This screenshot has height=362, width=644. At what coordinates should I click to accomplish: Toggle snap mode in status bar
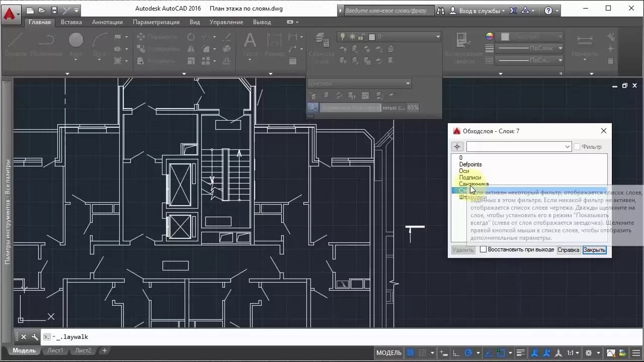(422, 353)
